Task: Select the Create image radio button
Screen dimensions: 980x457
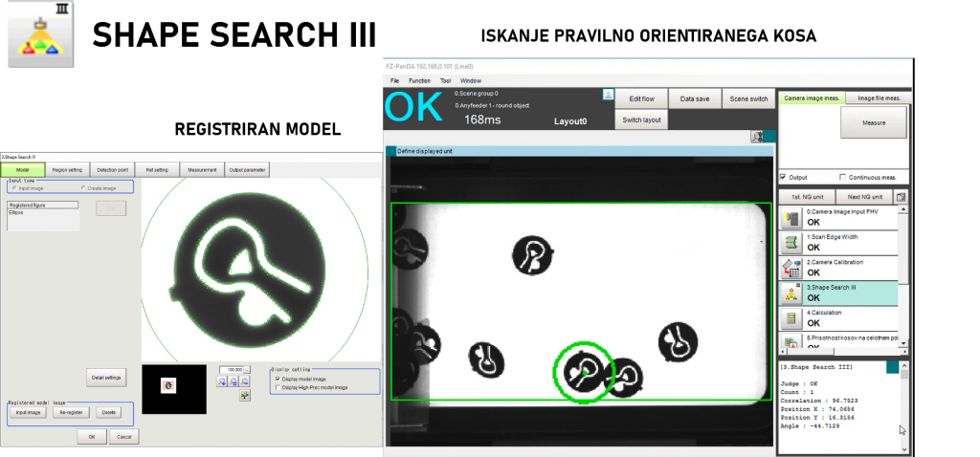Action: (x=84, y=188)
